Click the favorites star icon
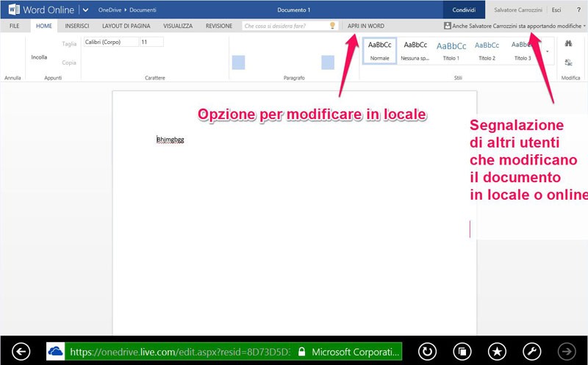This screenshot has height=365, width=588. (x=498, y=352)
